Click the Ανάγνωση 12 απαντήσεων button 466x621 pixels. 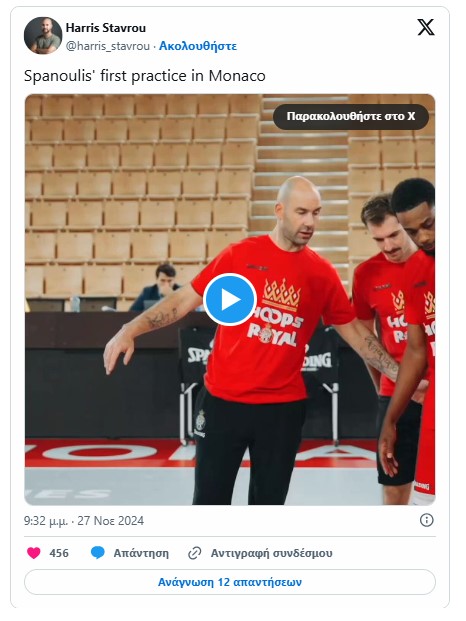230,582
